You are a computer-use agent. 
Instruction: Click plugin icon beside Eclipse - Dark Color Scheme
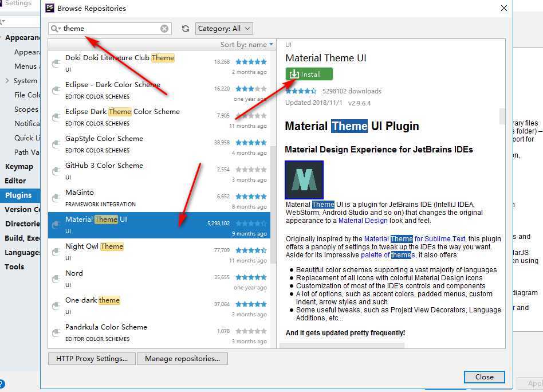point(56,91)
